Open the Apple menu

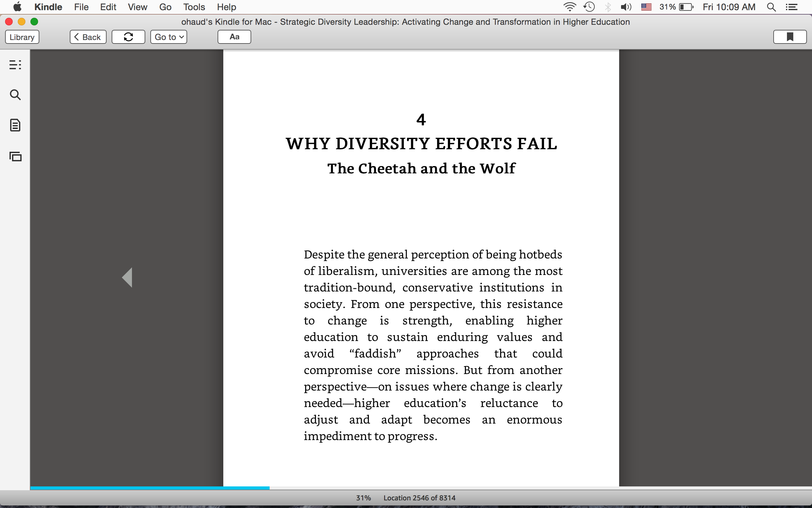click(17, 7)
